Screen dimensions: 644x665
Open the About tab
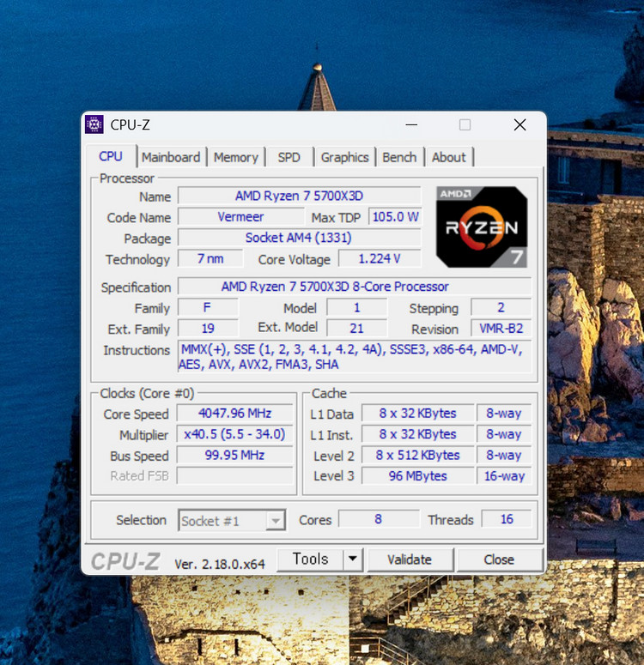tap(448, 157)
